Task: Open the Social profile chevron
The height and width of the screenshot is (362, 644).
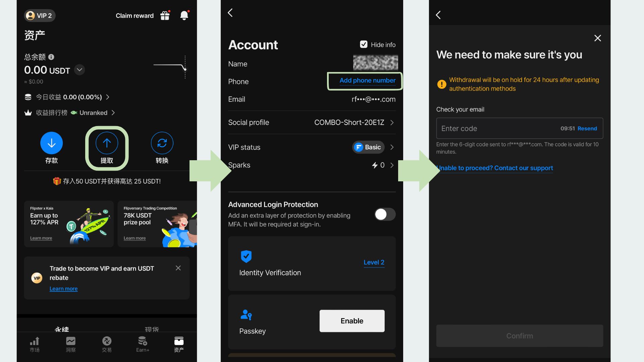Action: tap(392, 123)
